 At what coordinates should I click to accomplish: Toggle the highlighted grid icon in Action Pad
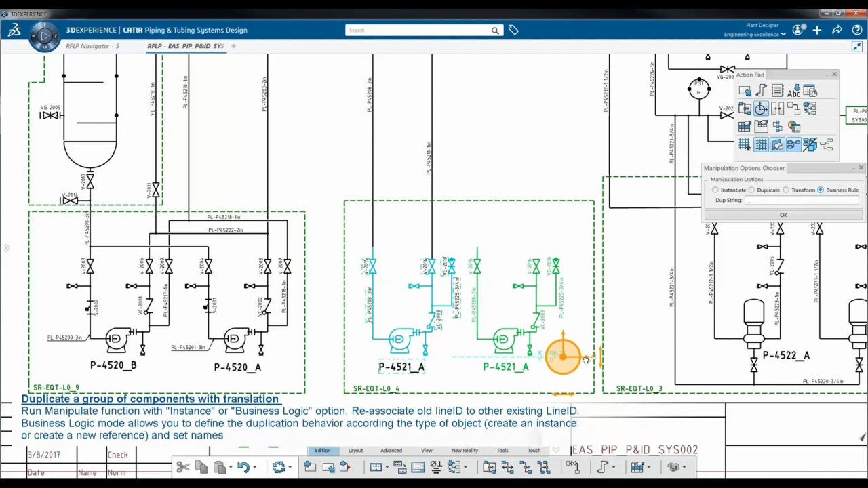tap(761, 144)
